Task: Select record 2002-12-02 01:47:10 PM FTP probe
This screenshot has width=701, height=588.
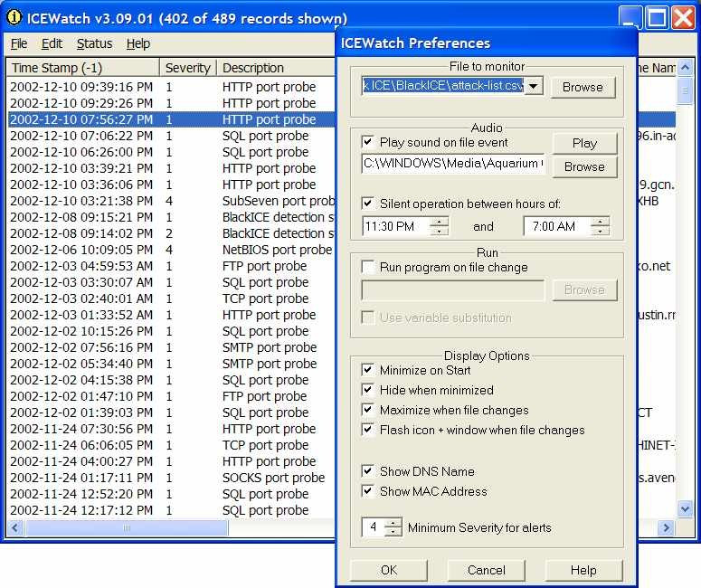Action: [171, 396]
